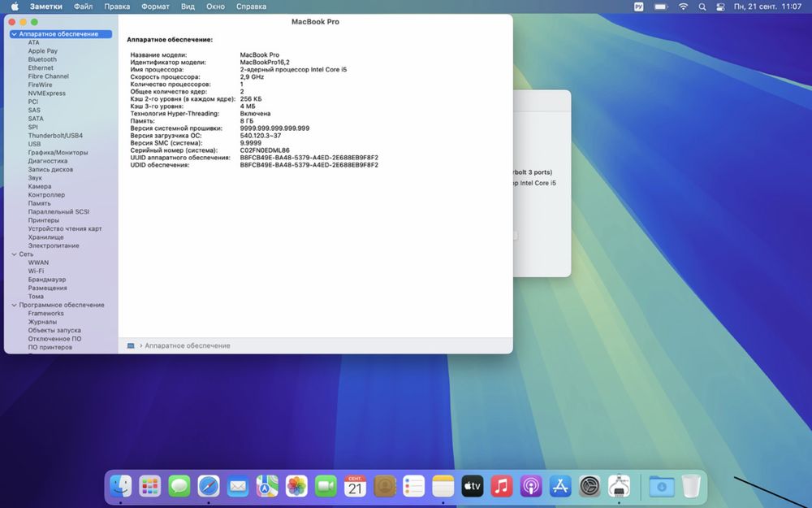Open Podcasts from the Dock
812x508 pixels.
[531, 486]
